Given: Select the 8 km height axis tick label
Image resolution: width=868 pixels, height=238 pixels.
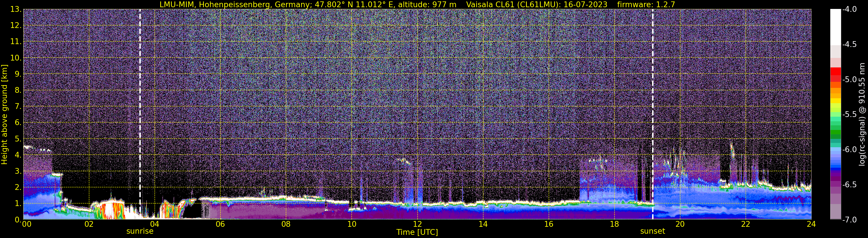Looking at the screenshot, I should (18, 90).
